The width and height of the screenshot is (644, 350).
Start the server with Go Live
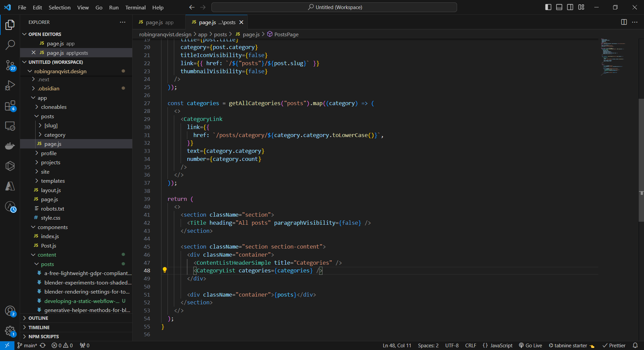530,345
